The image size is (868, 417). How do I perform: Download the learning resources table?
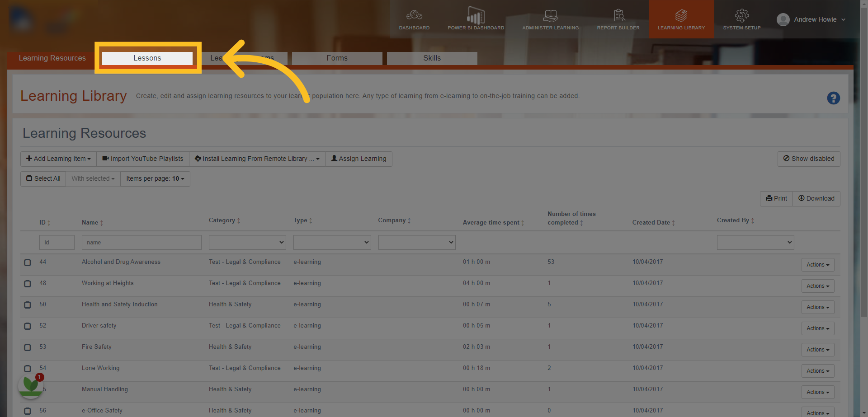point(816,198)
